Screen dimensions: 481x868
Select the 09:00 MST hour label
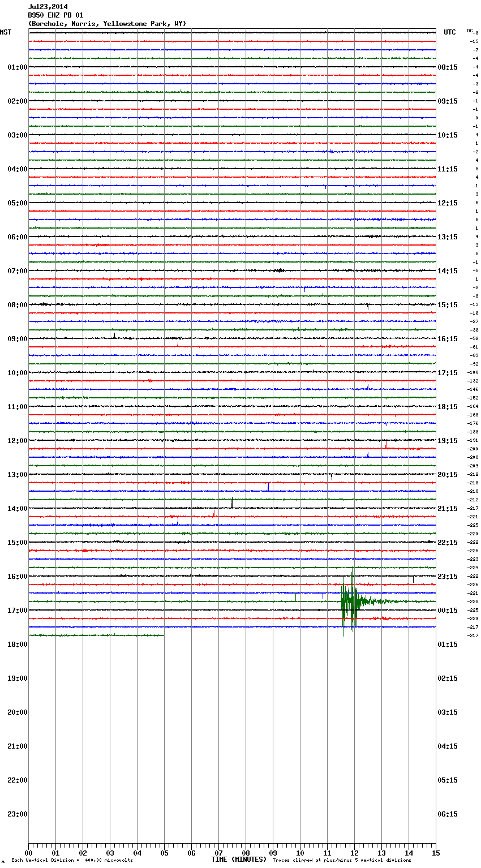pos(18,339)
